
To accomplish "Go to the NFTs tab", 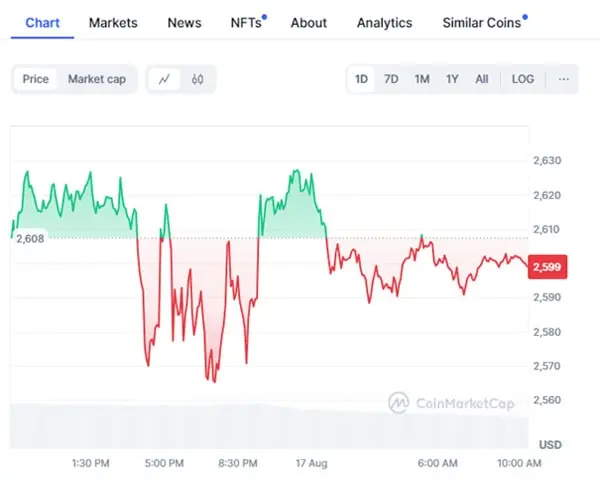I will (x=248, y=23).
